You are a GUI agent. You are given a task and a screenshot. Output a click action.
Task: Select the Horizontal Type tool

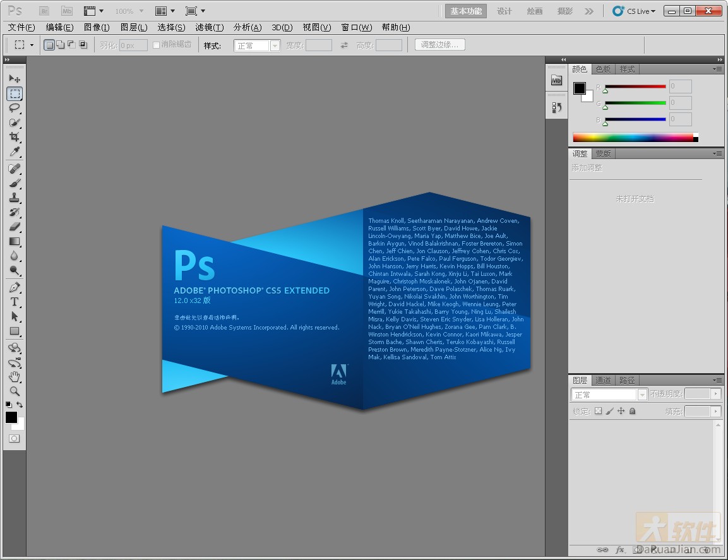[x=14, y=302]
